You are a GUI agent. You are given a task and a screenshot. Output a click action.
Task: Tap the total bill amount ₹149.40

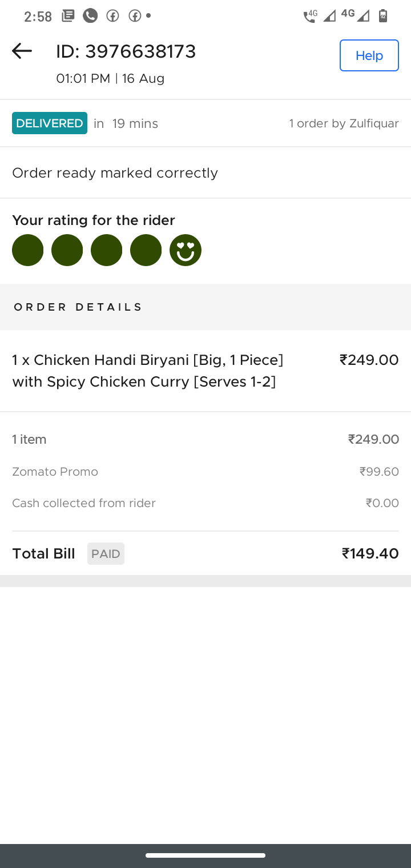(370, 553)
